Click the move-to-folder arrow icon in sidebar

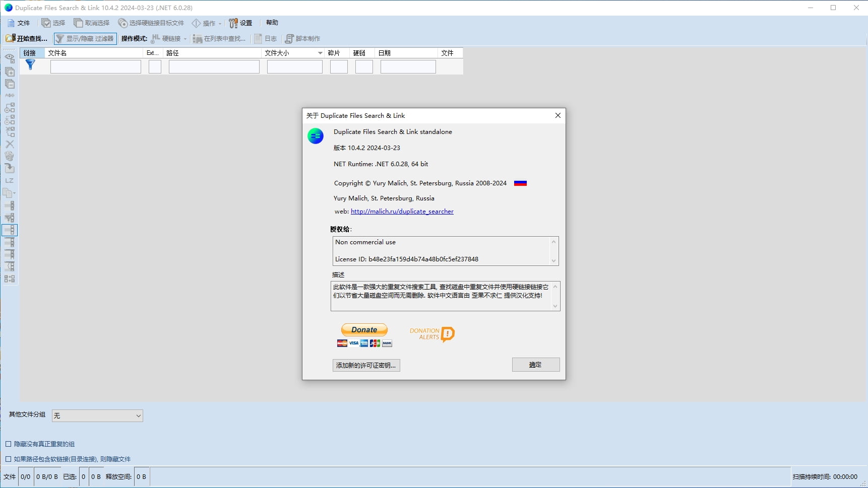[10, 168]
